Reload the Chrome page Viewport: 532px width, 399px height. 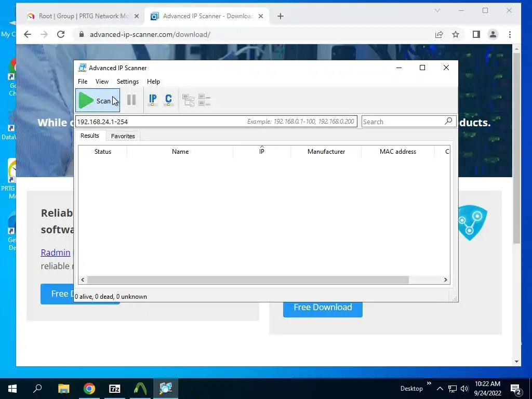[x=61, y=34]
